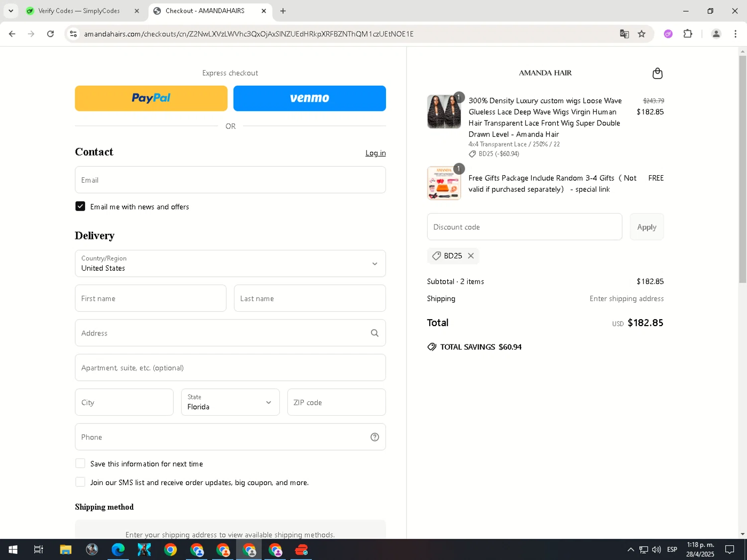The image size is (747, 560).
Task: Open the Extensions puzzle icon
Action: coord(688,34)
